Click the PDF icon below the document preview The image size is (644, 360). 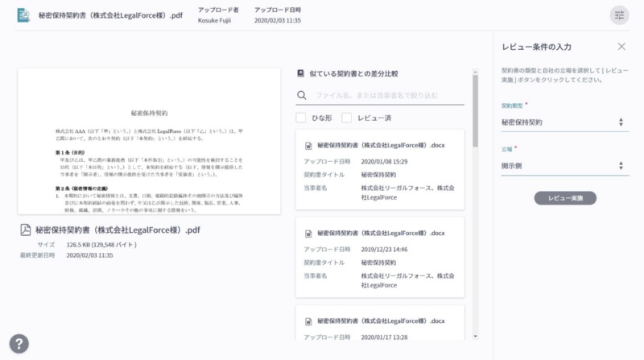point(26,230)
